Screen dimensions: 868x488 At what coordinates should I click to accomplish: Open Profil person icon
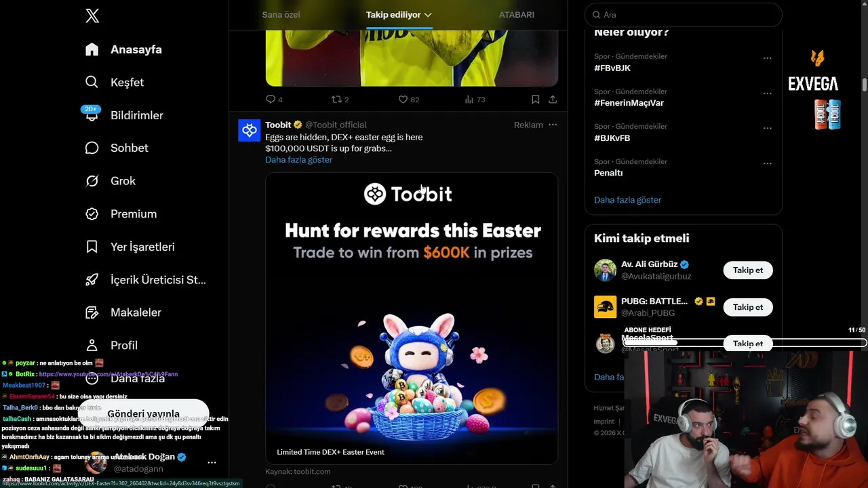[x=92, y=345]
